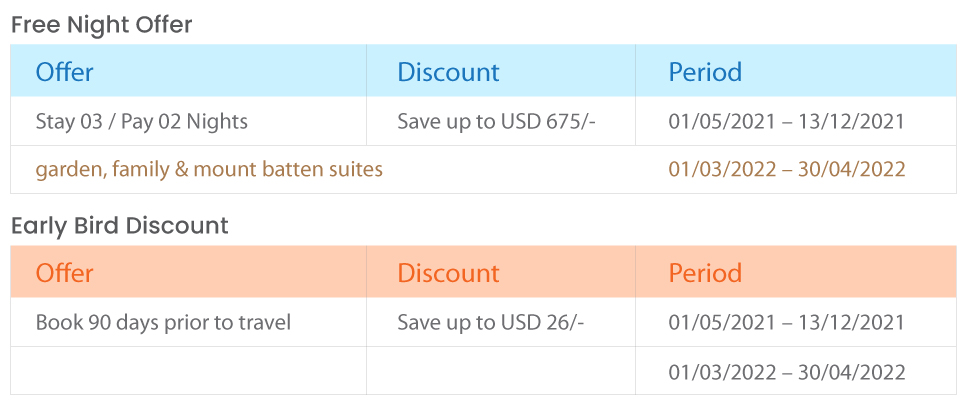Image resolution: width=968 pixels, height=401 pixels.
Task: Click the empty discount cell in Early Bird table
Action: click(501, 371)
